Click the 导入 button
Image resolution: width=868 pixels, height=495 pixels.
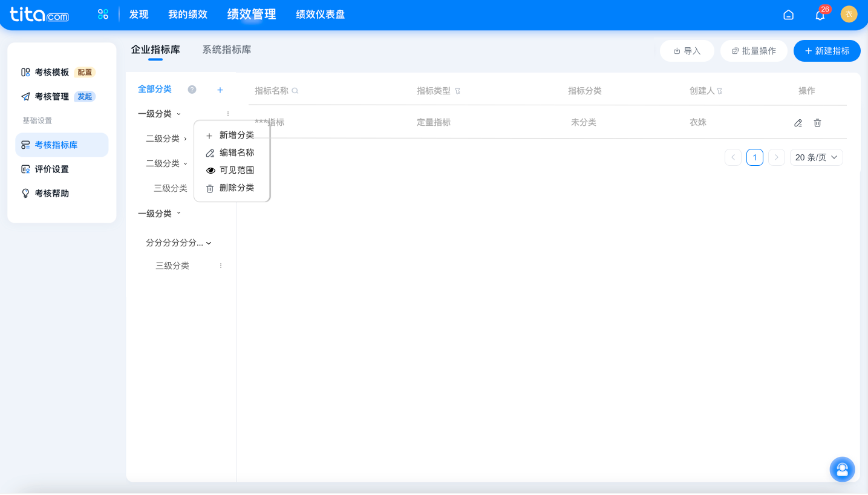click(687, 51)
